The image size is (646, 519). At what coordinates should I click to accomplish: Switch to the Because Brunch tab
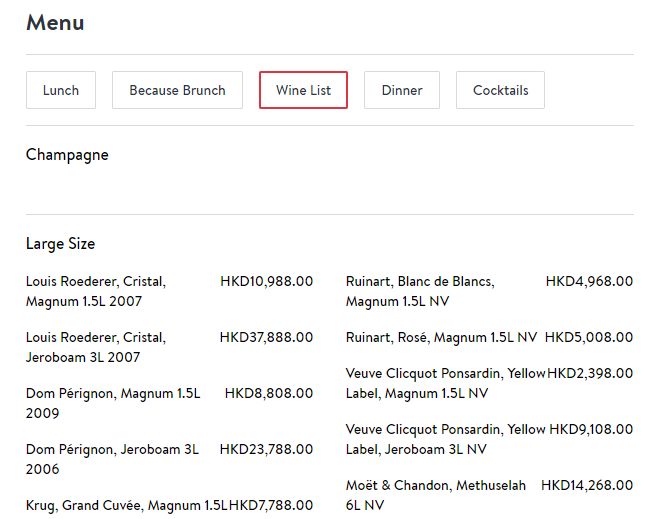click(178, 90)
